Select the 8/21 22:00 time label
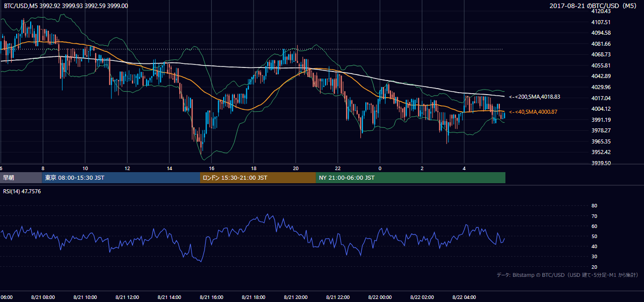This screenshot has width=644, height=302. click(x=338, y=297)
